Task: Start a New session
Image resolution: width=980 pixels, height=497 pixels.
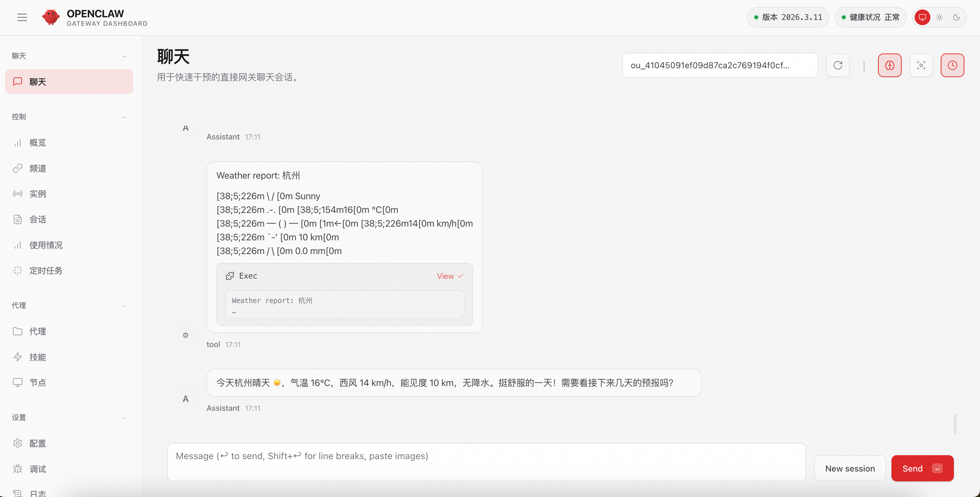Action: 850,469
